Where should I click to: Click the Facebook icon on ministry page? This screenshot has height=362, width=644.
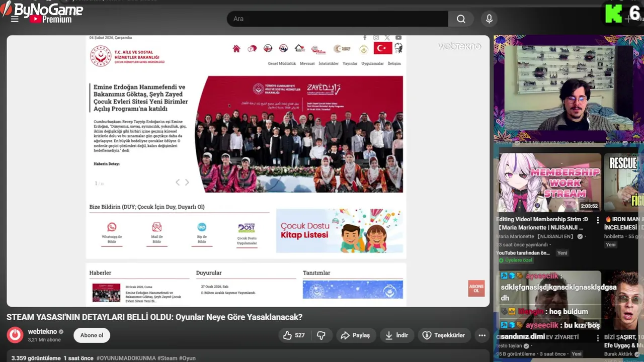(365, 38)
